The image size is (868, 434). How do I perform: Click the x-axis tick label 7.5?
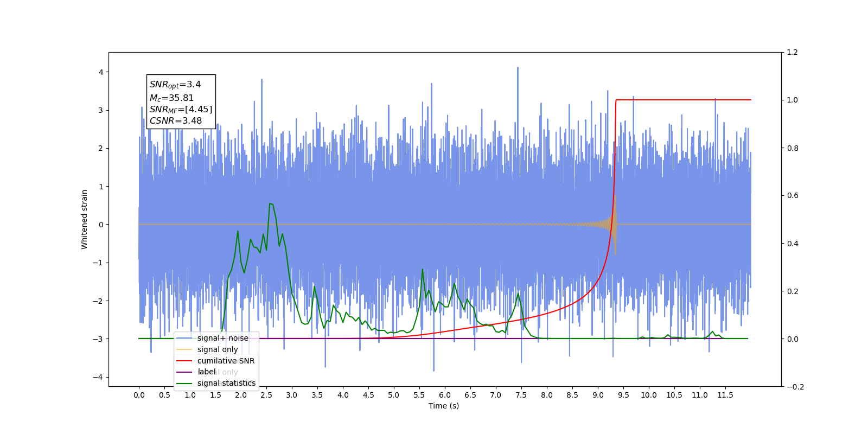[x=521, y=395]
